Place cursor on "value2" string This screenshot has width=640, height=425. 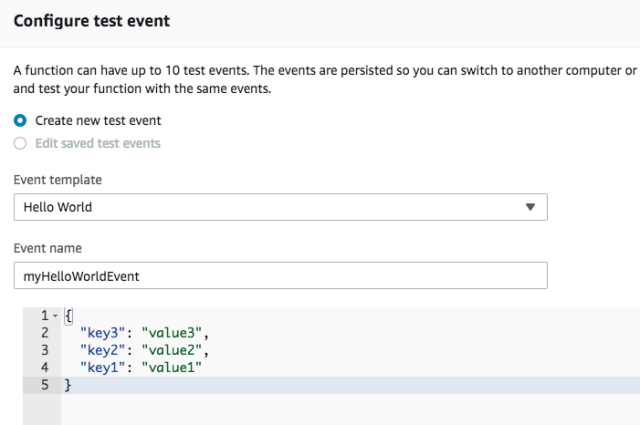[176, 351]
